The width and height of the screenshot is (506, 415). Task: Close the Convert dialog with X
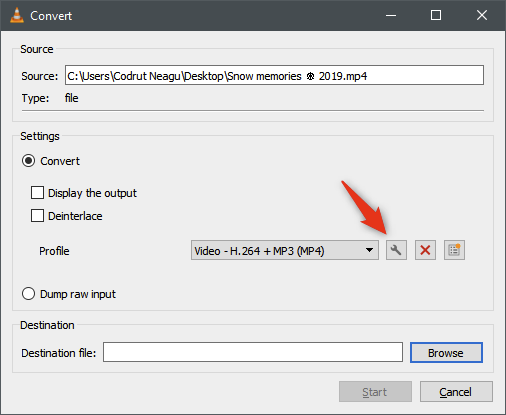pos(482,15)
